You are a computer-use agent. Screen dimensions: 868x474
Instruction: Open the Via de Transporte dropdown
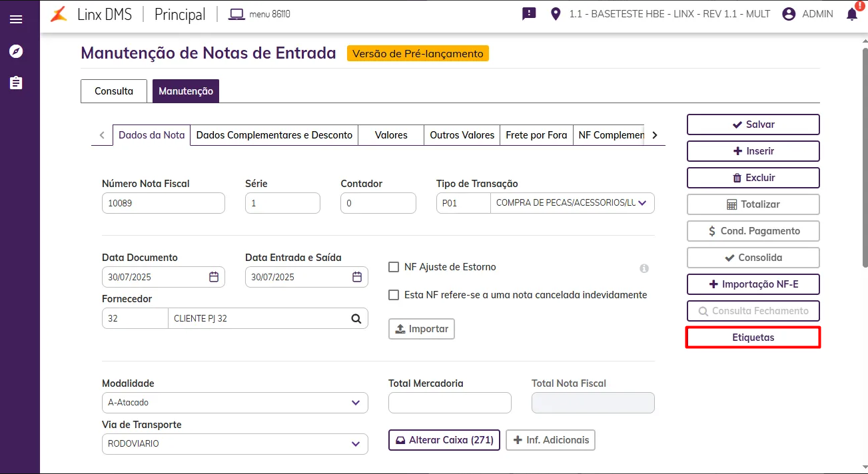356,444
